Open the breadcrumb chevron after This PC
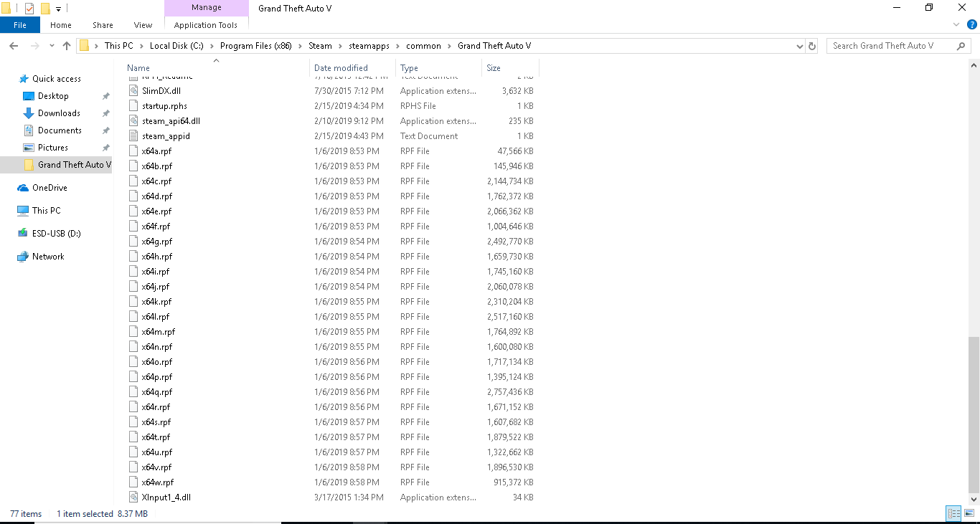The height and width of the screenshot is (524, 980). click(x=141, y=46)
